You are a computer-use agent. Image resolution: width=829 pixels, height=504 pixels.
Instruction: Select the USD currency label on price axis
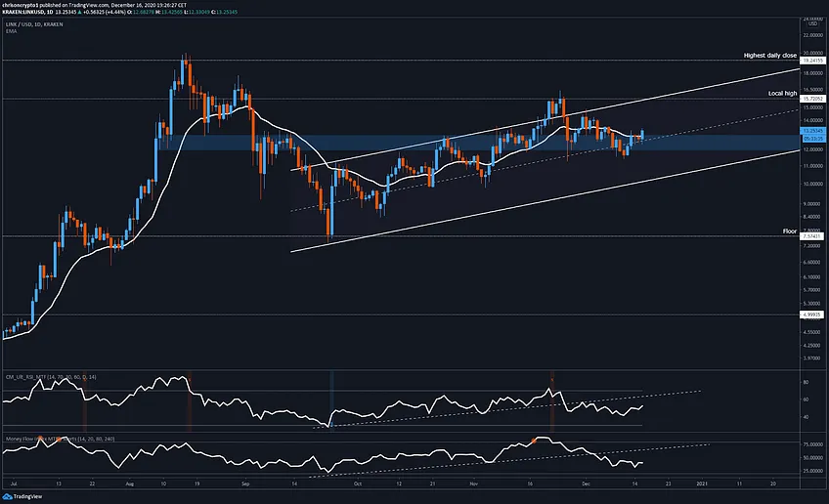point(812,23)
